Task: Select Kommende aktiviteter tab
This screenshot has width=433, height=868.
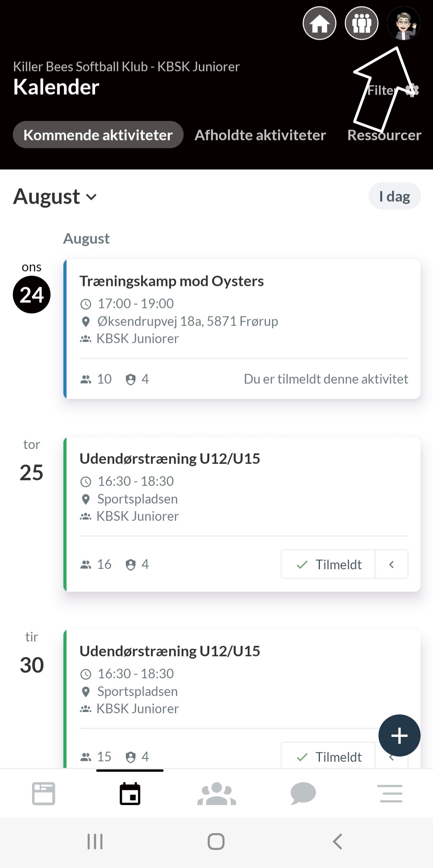Action: (98, 135)
